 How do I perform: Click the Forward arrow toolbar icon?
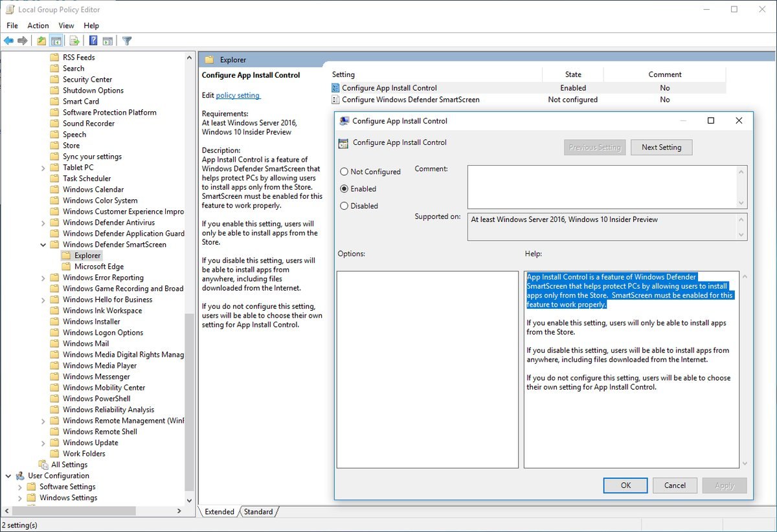pyautogui.click(x=23, y=41)
